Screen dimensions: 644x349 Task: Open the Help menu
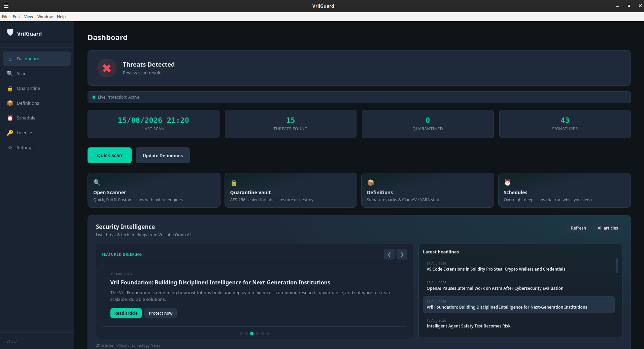coord(61,16)
